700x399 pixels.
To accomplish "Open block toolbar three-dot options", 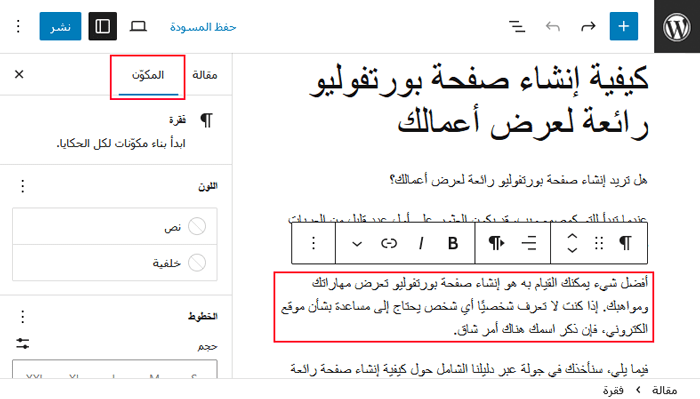I will (x=313, y=243).
